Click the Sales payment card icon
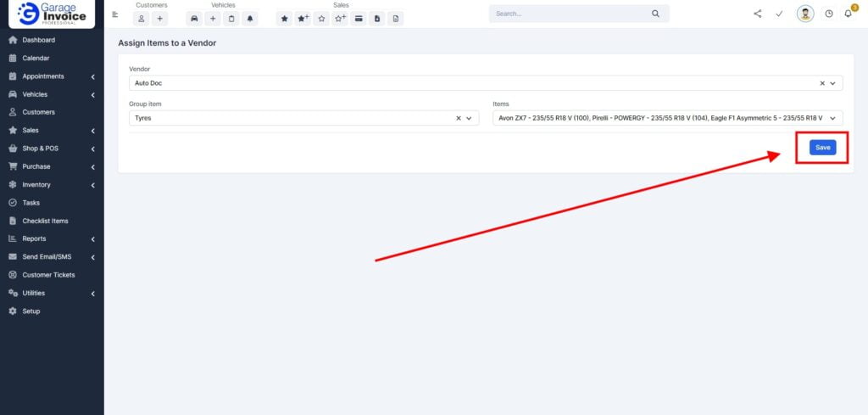The width and height of the screenshot is (868, 415). click(359, 19)
